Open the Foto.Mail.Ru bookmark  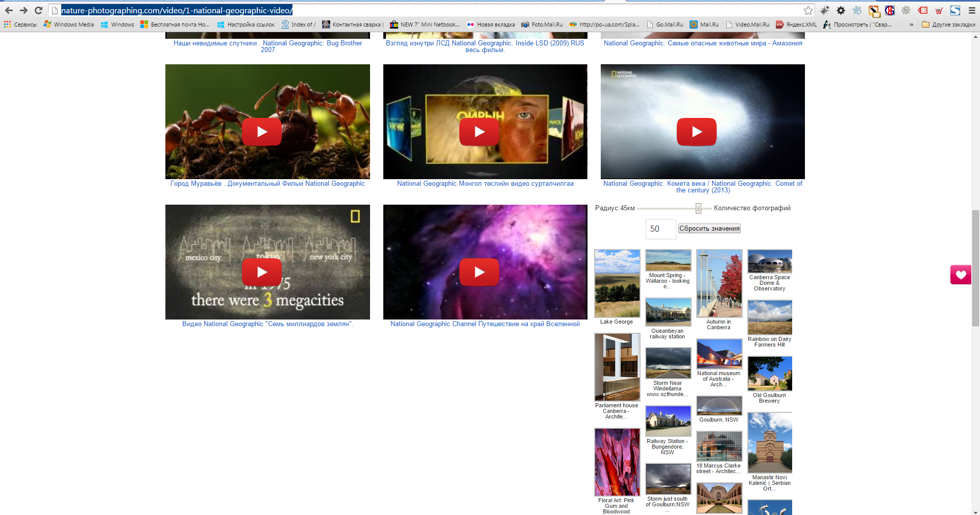[x=542, y=24]
